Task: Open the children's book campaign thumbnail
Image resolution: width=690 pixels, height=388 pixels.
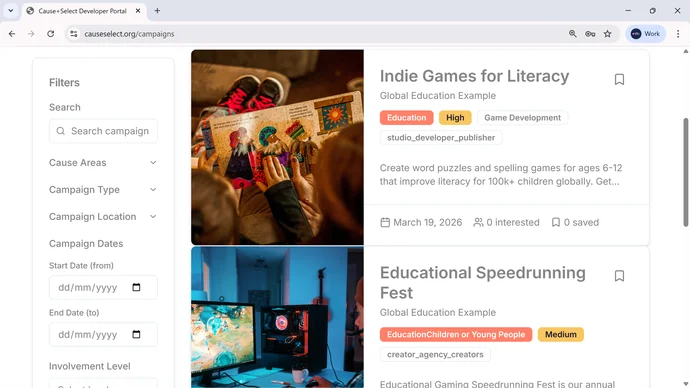Action: [277, 147]
